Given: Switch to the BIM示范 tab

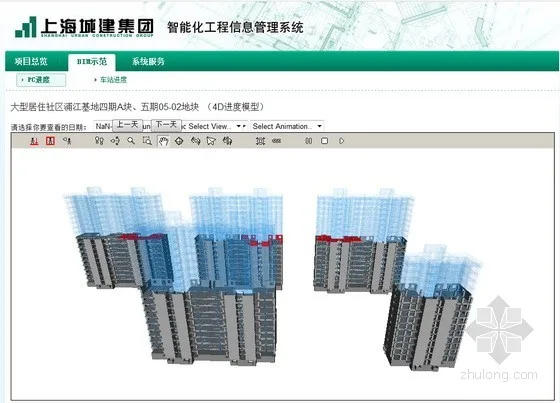Looking at the screenshot, I should tap(92, 62).
